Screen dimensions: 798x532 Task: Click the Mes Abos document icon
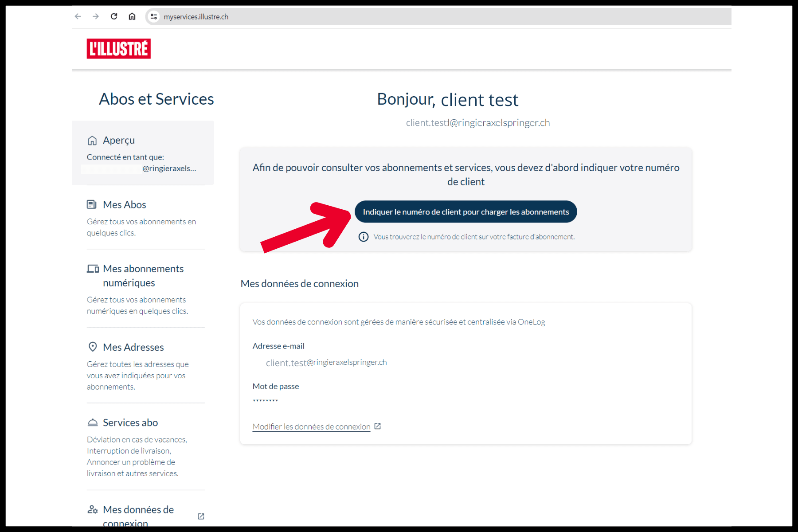91,204
